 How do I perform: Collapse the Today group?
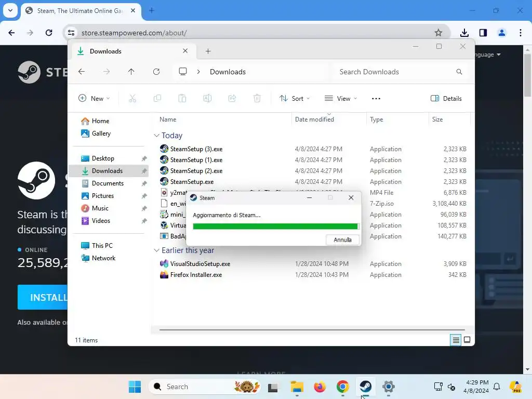(156, 136)
